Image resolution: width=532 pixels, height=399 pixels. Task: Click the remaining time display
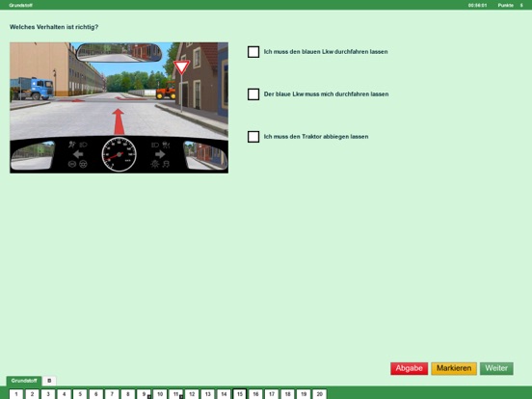point(477,6)
